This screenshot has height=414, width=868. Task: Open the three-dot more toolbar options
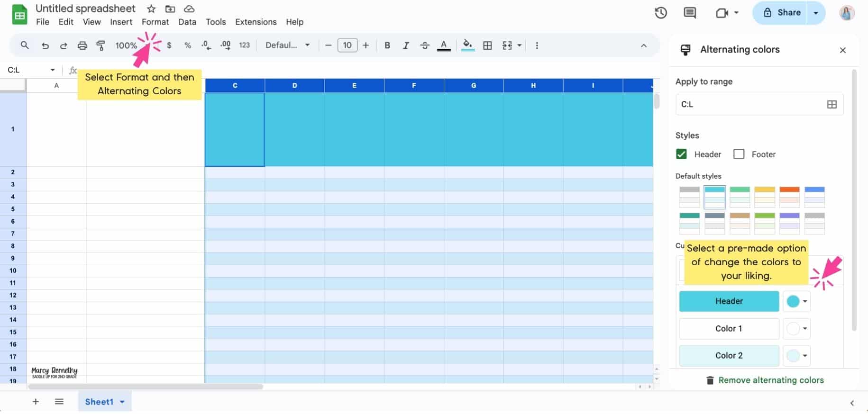(x=537, y=45)
